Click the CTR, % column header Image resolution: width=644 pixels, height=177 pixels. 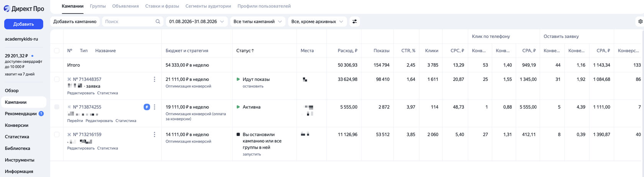coord(408,51)
